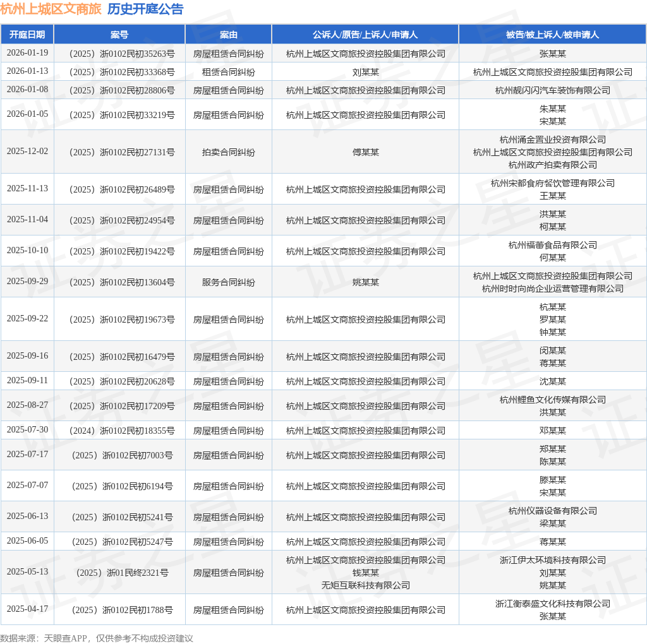647x644 pixels.
Task: Click case number 浙0102民初27131号
Action: [122, 153]
